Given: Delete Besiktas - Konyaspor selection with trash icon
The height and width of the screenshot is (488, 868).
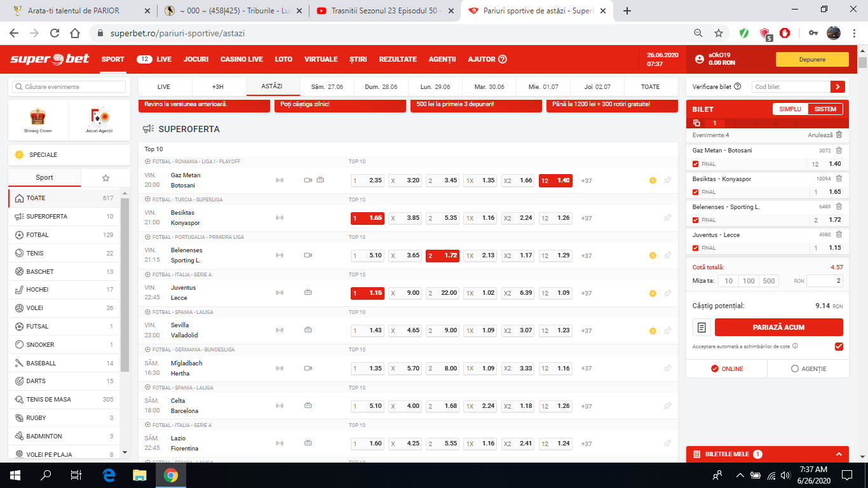Looking at the screenshot, I should [839, 179].
